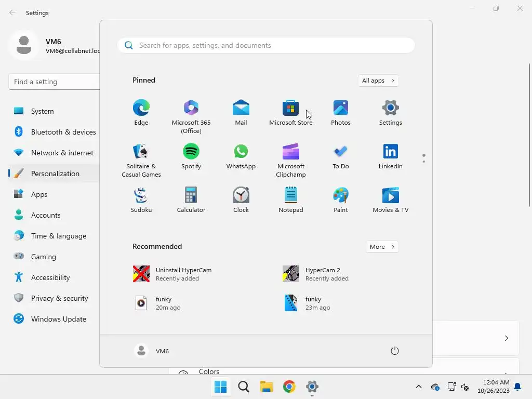Open the Mail app
The image size is (532, 399).
coord(241,113)
